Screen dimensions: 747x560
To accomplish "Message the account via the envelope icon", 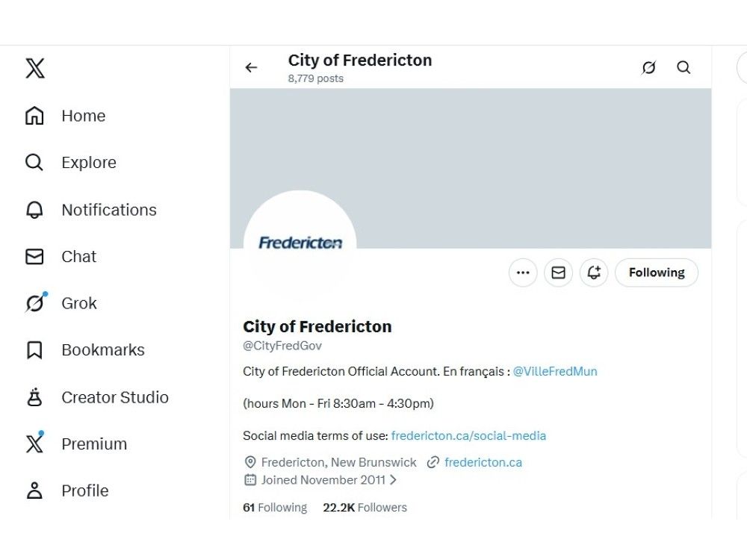I will pyautogui.click(x=558, y=273).
